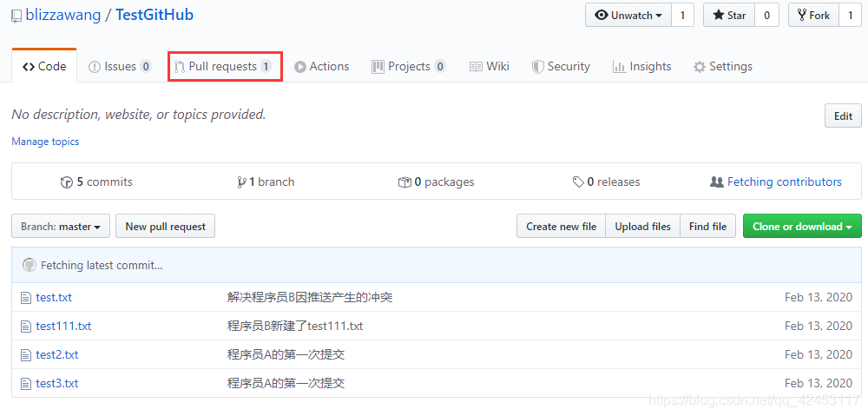
Task: Open the watchers count next to Unwatch
Action: [x=682, y=15]
